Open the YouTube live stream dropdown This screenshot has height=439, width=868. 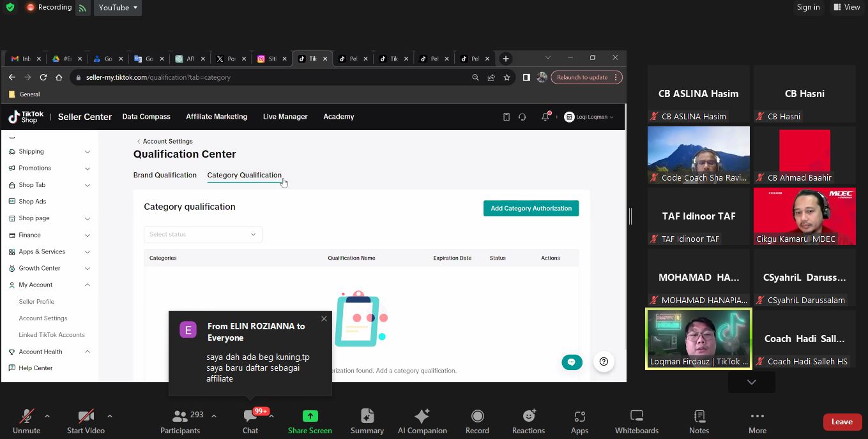click(118, 8)
